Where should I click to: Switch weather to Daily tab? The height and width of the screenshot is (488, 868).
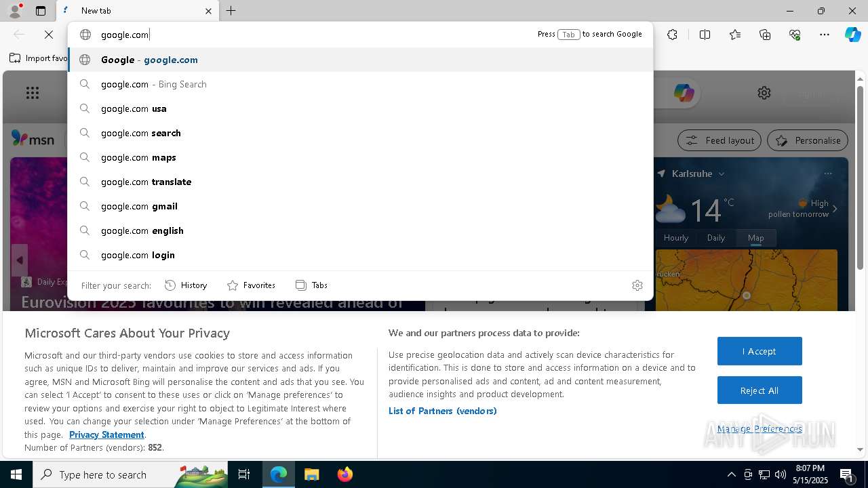(716, 238)
